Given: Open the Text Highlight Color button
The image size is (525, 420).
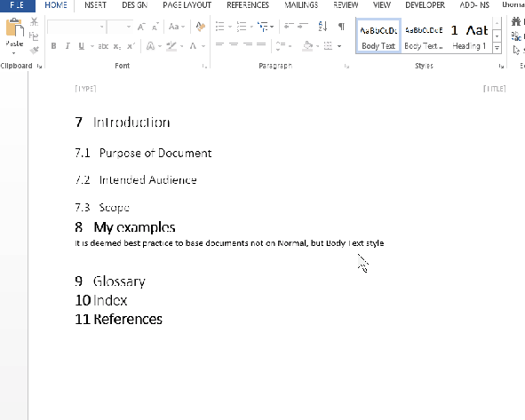Looking at the screenshot, I should pyautogui.click(x=171, y=46).
